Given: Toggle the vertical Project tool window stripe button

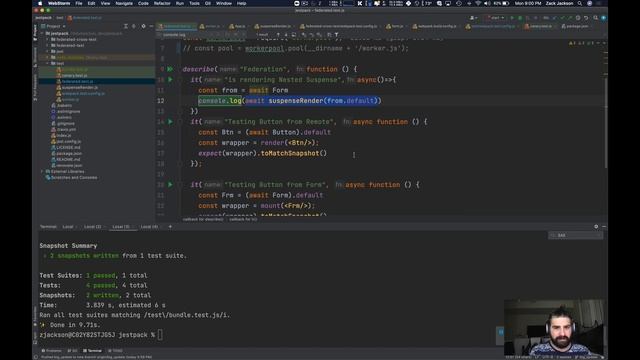Looking at the screenshot, I should tap(35, 32).
